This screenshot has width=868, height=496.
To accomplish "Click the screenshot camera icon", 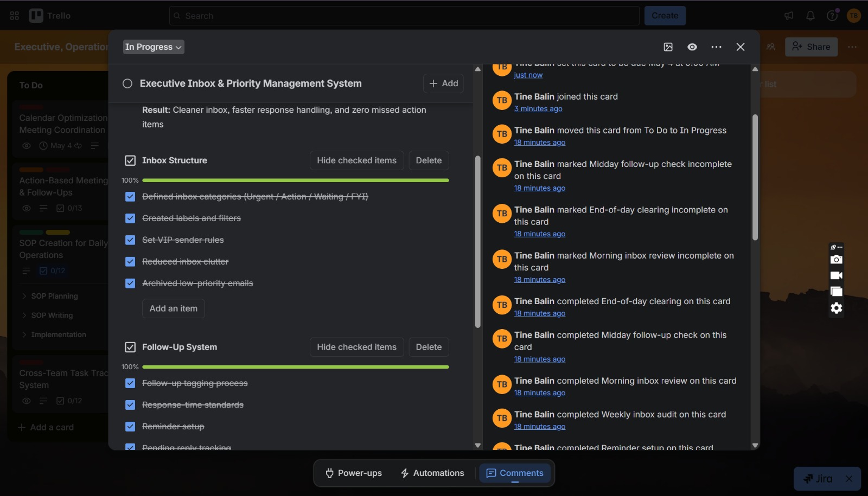I will click(x=837, y=259).
